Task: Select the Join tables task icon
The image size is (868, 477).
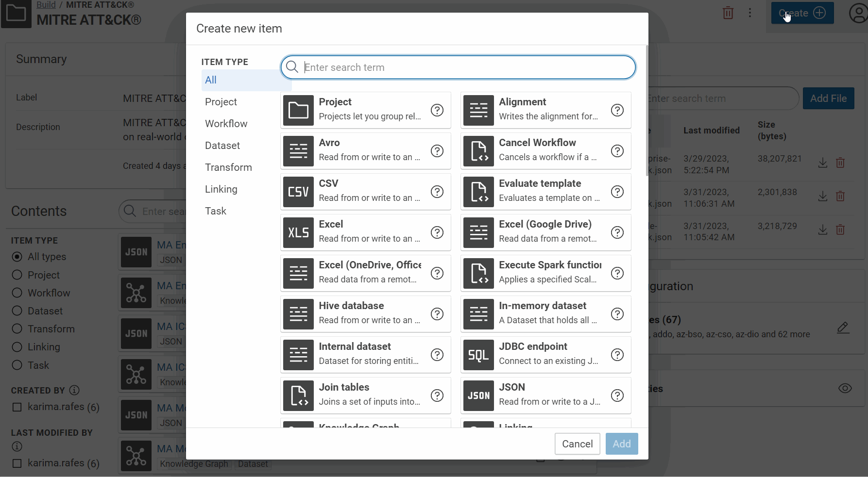Action: [298, 395]
